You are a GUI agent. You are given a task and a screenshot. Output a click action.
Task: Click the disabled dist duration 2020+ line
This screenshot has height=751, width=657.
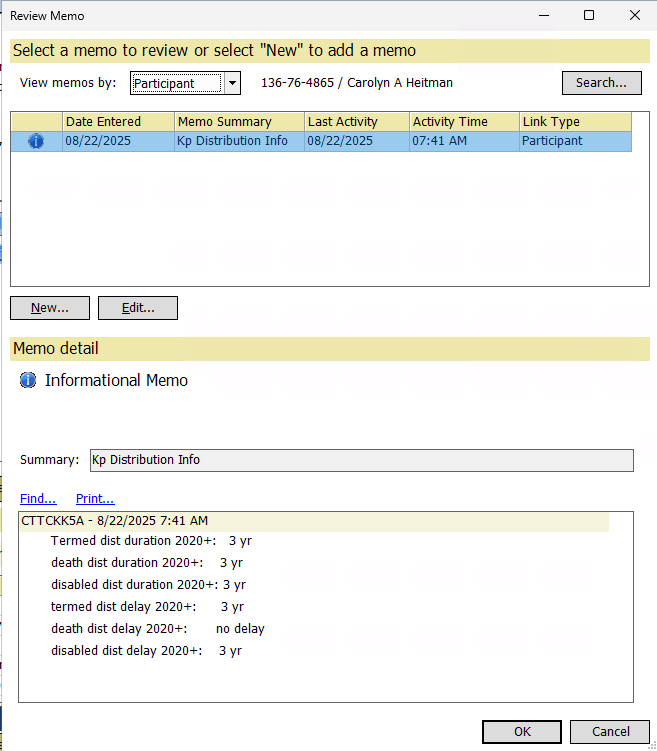click(148, 585)
